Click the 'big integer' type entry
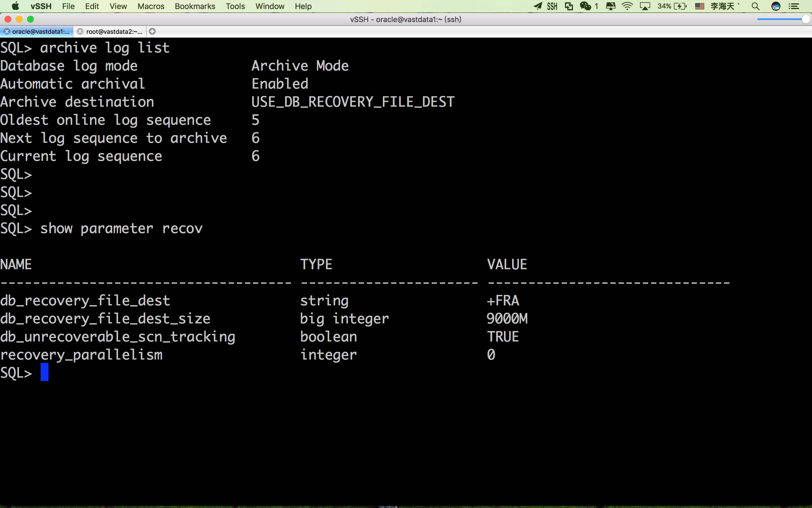 [x=344, y=319]
